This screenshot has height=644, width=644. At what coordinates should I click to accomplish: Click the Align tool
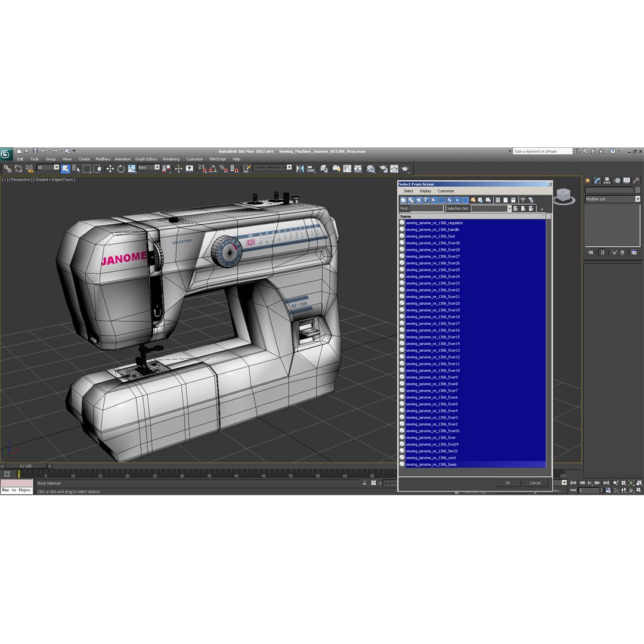pos(311,168)
